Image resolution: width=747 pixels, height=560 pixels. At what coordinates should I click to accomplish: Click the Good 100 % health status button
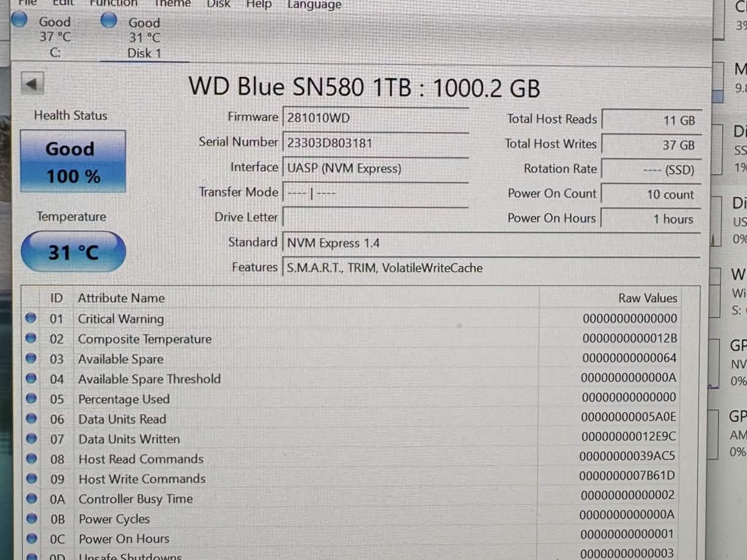click(x=73, y=162)
